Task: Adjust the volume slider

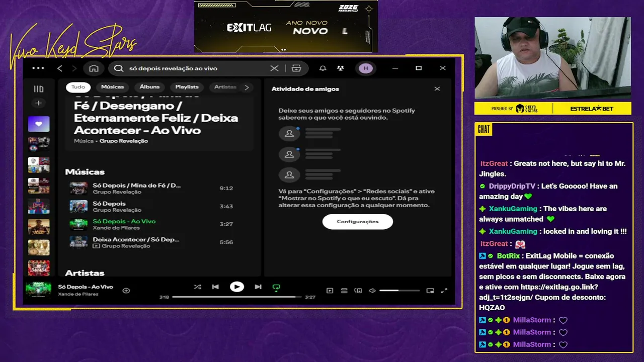Action: (399, 291)
